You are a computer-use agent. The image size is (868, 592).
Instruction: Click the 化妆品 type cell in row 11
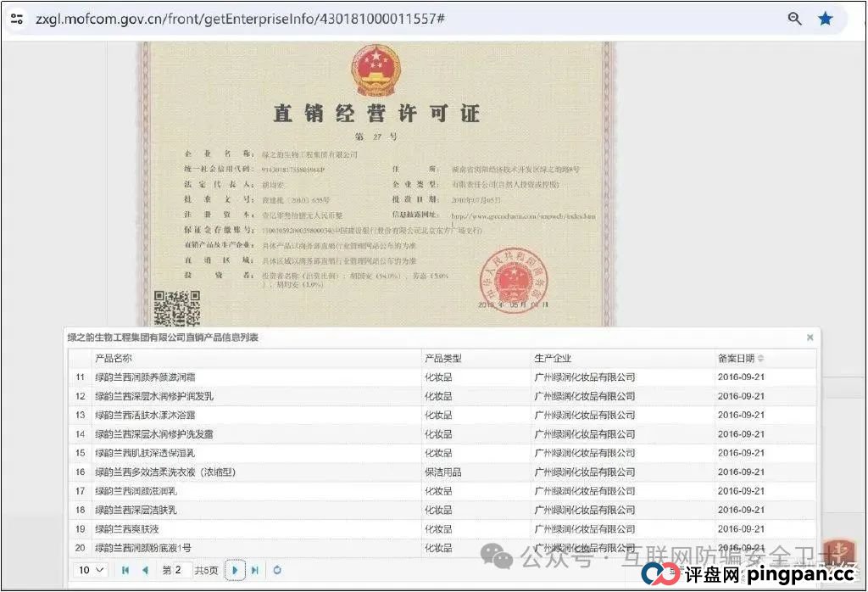pyautogui.click(x=437, y=377)
